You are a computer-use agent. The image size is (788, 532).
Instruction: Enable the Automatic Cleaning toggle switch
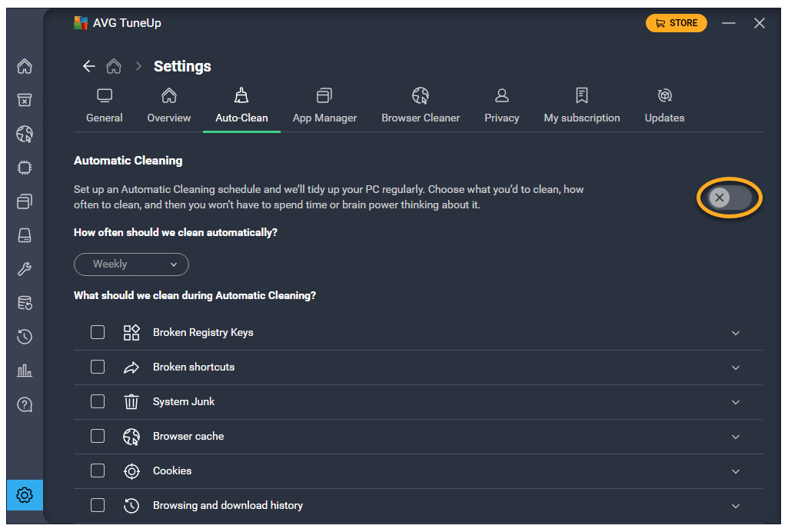tap(729, 198)
